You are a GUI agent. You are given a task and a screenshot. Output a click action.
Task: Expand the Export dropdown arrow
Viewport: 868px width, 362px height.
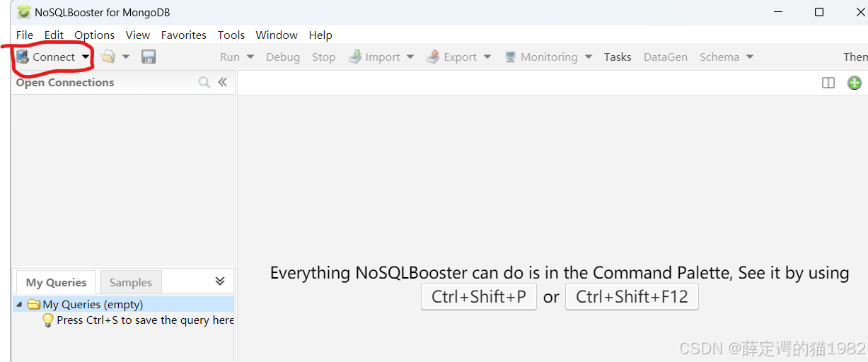pyautogui.click(x=487, y=57)
